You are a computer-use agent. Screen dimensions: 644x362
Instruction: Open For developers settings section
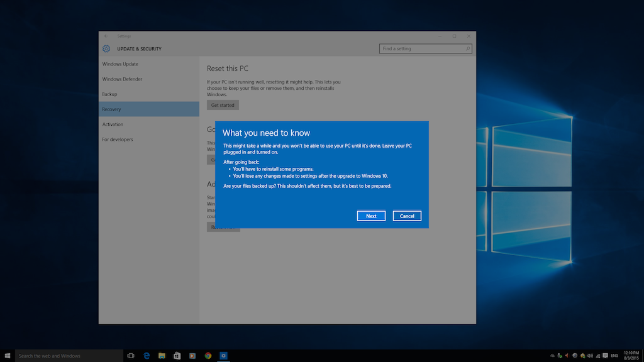(x=148, y=140)
